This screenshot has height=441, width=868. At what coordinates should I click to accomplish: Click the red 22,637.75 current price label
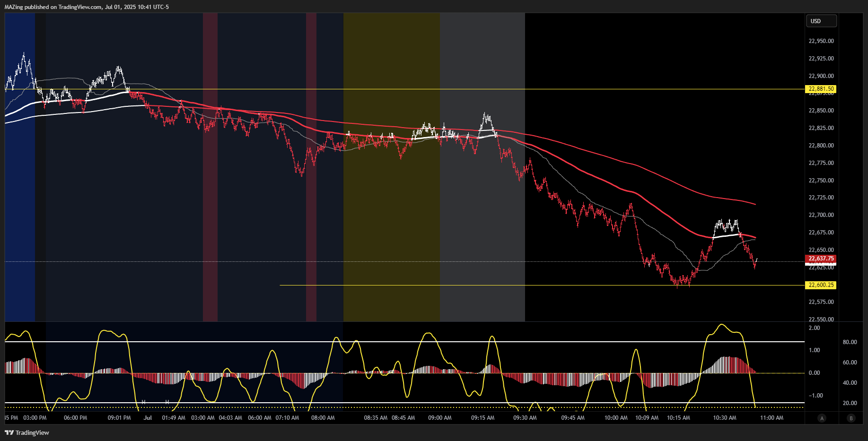pyautogui.click(x=821, y=259)
